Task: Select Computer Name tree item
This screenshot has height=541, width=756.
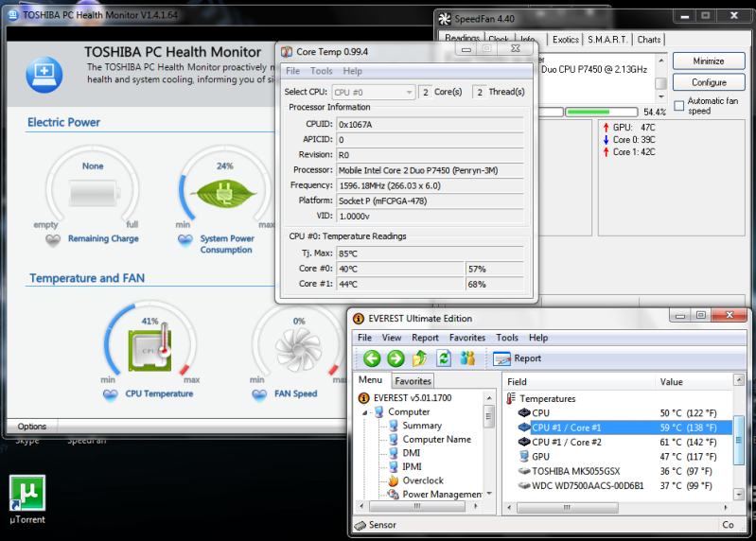Action: point(430,440)
